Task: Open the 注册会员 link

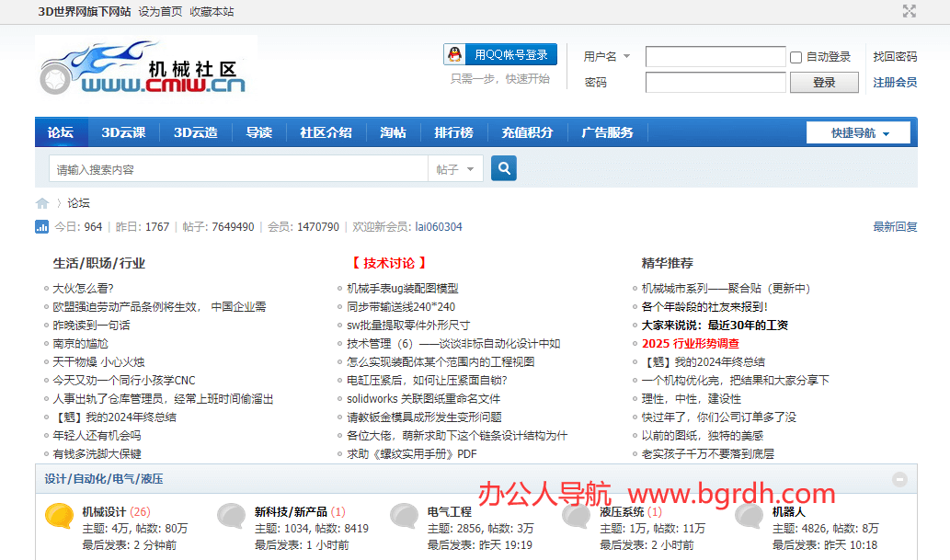Action: tap(894, 83)
